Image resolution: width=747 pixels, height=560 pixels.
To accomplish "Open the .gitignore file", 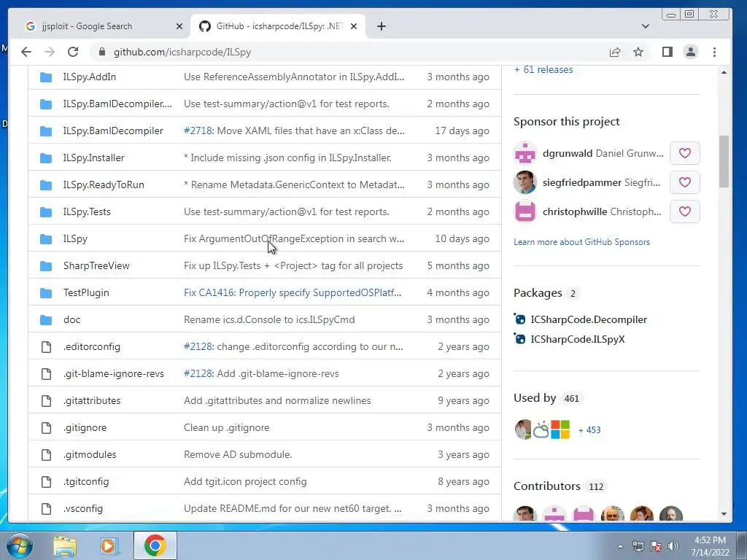I will click(x=85, y=427).
